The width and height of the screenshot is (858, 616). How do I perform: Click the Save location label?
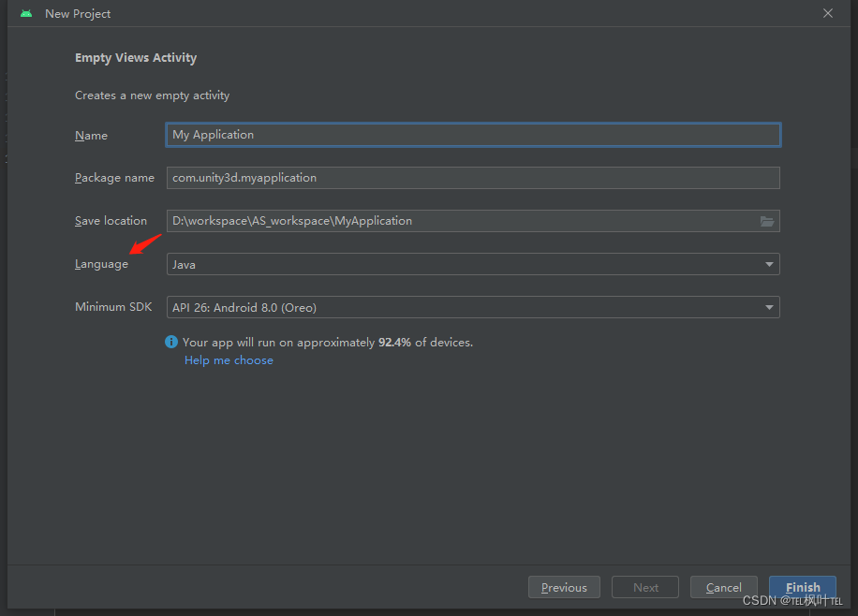click(x=111, y=221)
